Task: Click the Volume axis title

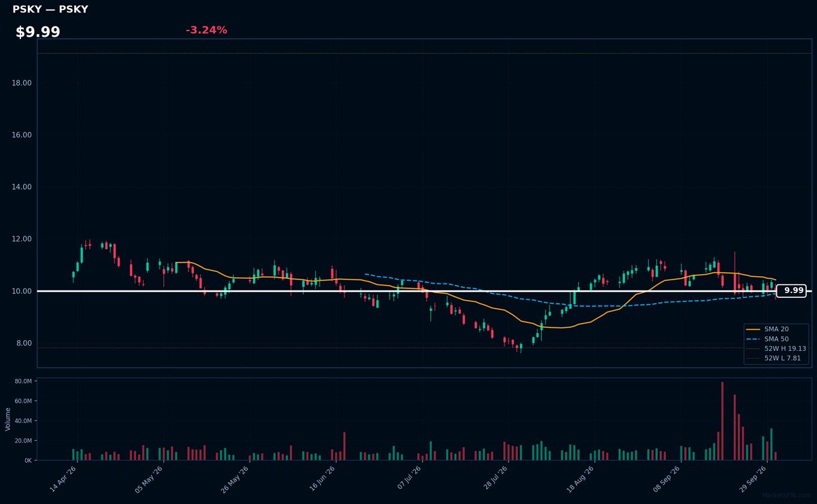Action: 8,419
